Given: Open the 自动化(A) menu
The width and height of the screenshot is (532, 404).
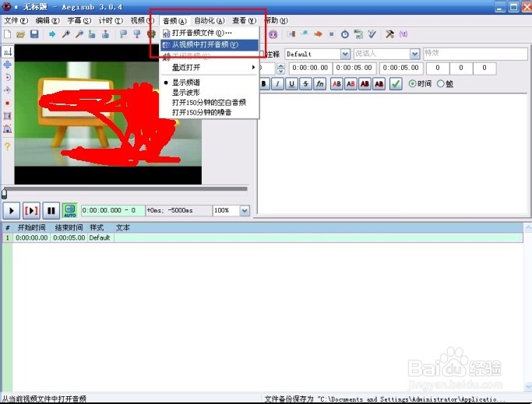Looking at the screenshot, I should (x=210, y=21).
